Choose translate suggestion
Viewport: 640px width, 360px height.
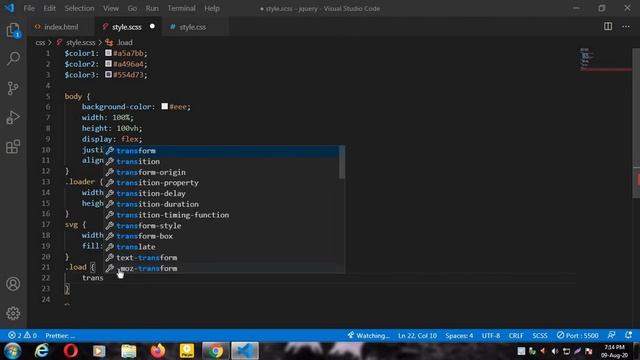222,247
